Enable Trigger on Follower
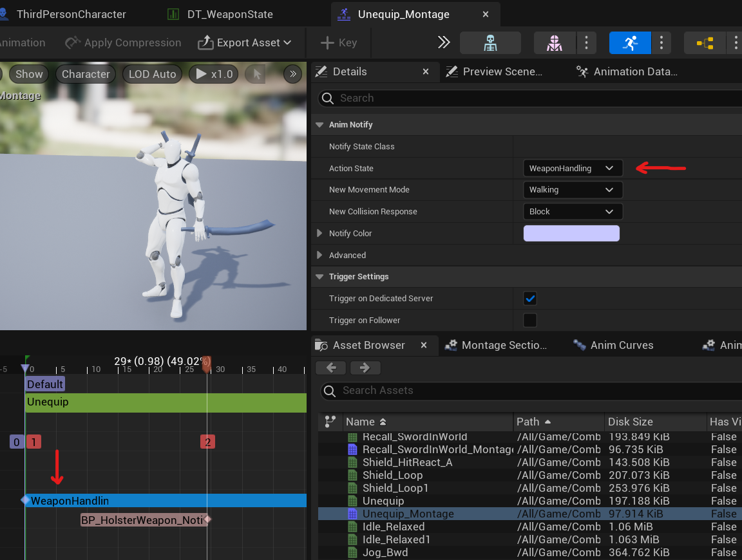 point(530,320)
